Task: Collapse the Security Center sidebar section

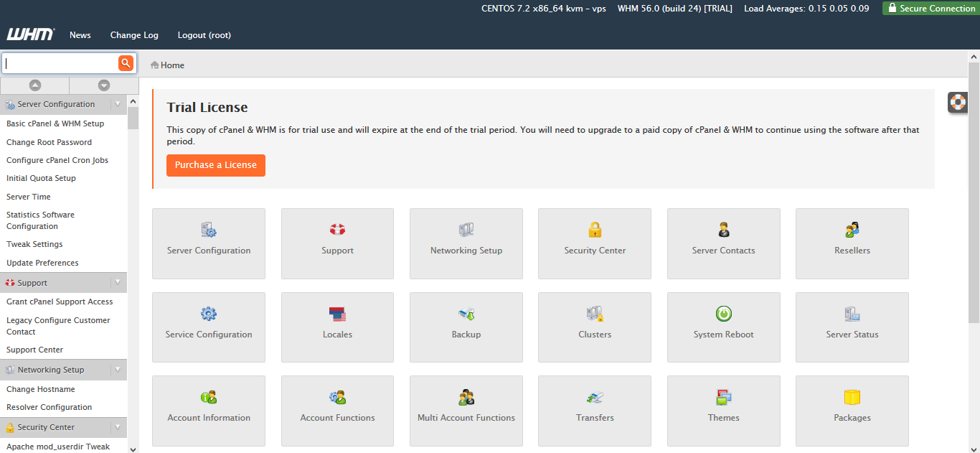Action: tap(118, 427)
